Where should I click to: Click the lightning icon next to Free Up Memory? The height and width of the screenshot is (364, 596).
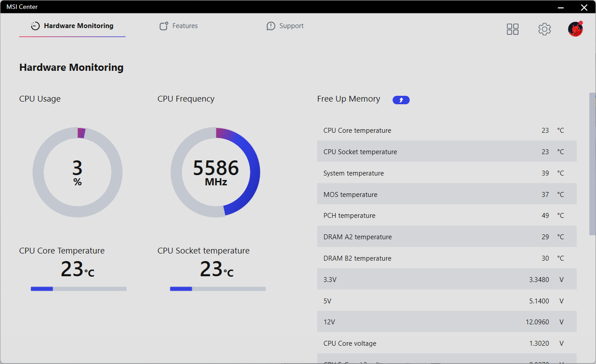point(401,100)
